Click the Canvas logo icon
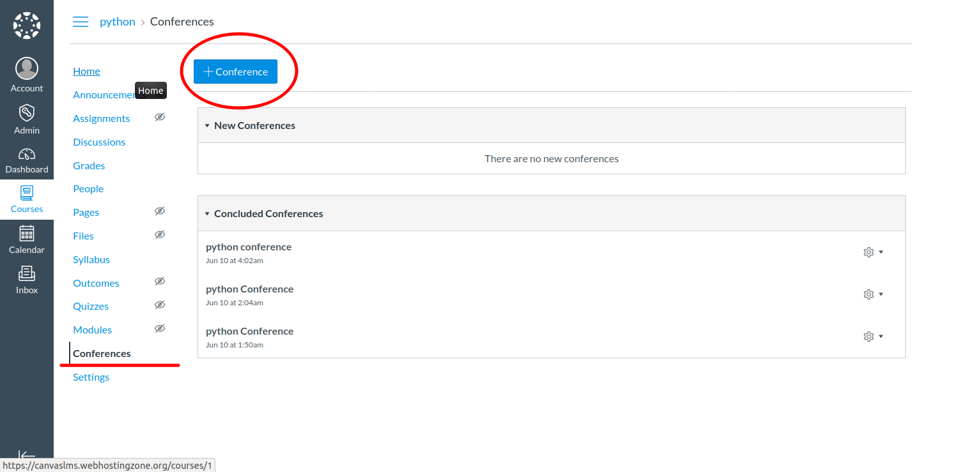 (27, 26)
